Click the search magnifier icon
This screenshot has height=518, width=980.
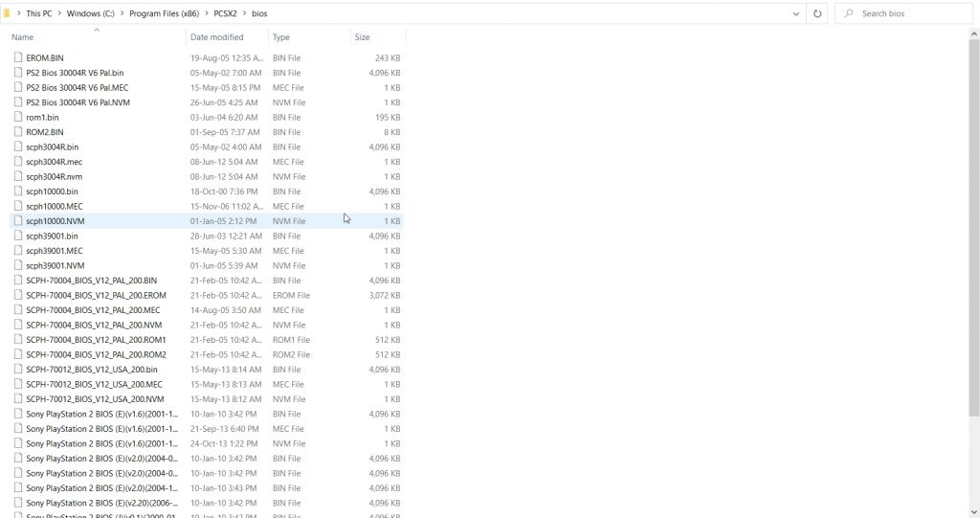coord(848,13)
